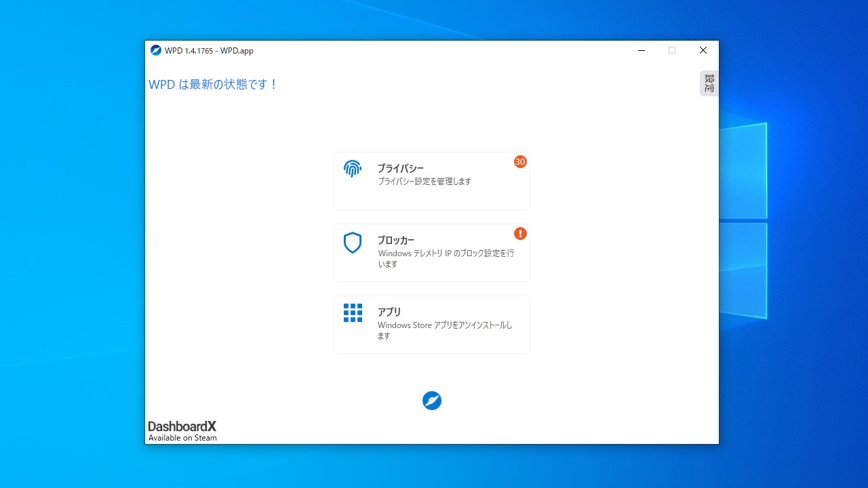
Task: Click the orange exclamation warning badge
Action: tap(520, 234)
